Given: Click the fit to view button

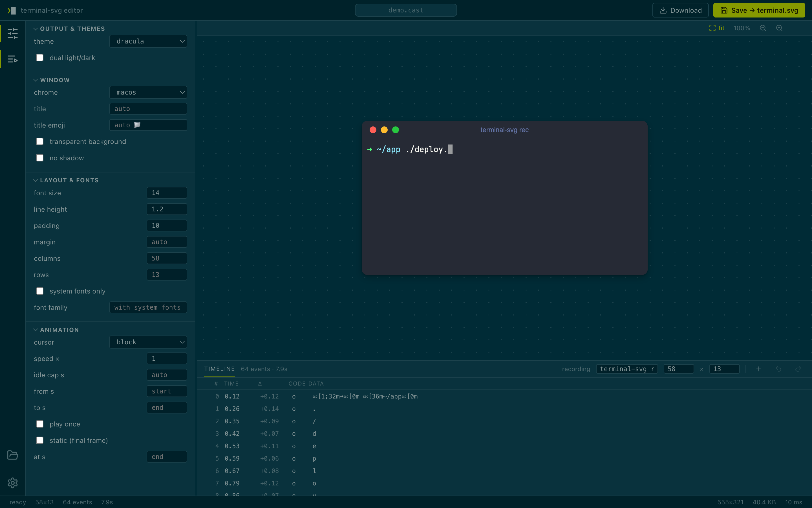Looking at the screenshot, I should coord(717,28).
